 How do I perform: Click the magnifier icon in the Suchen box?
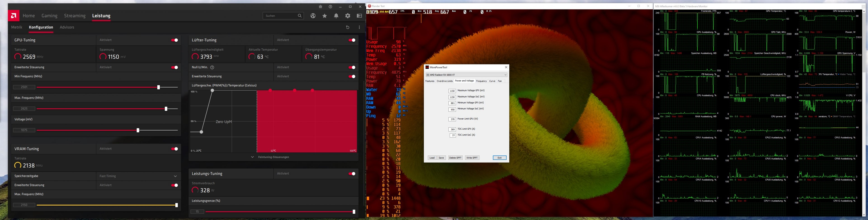point(300,16)
